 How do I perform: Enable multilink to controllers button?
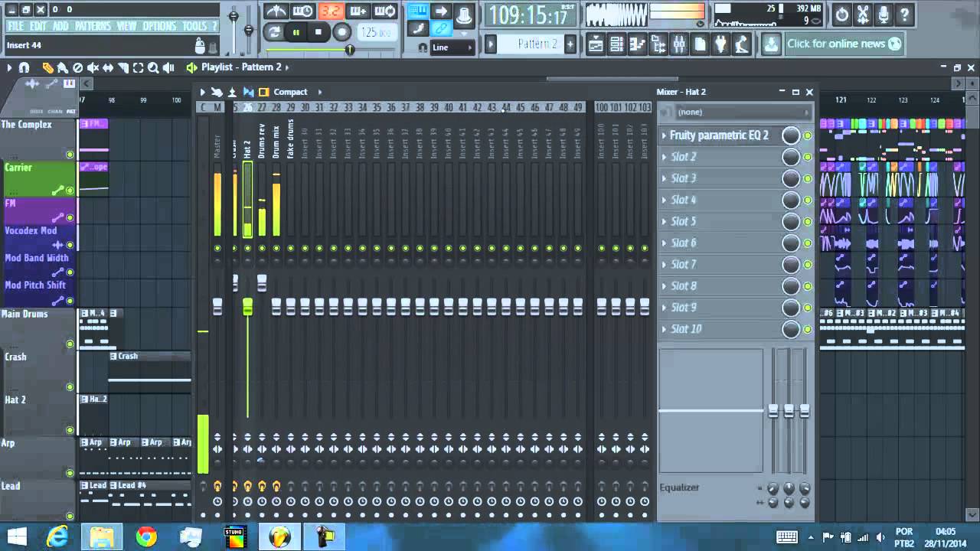coord(442,29)
